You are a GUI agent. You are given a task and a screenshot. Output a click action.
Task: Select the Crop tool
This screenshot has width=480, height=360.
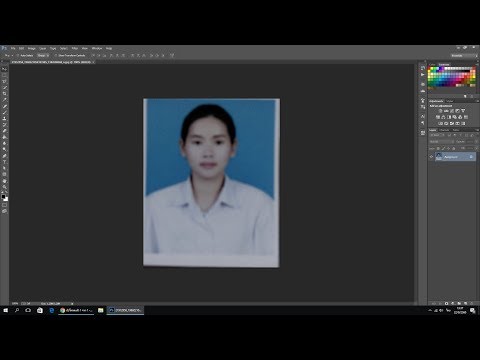point(4,94)
